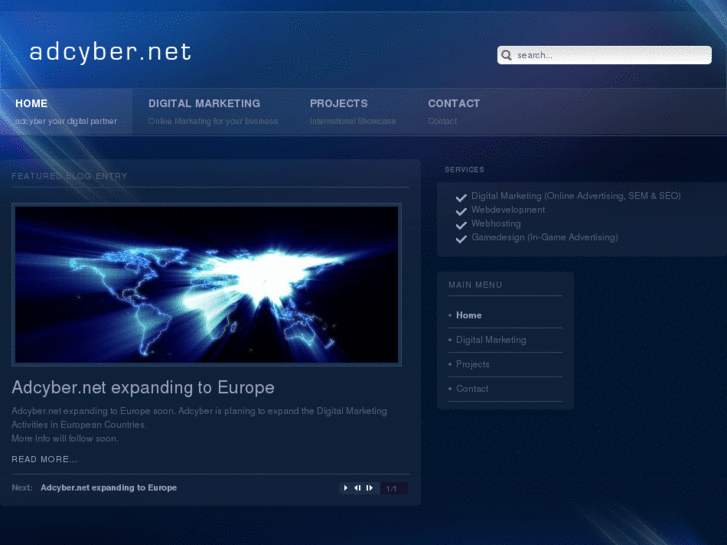Open 'Adcyber.net expanding to Europe' headline
This screenshot has width=727, height=545.
pyautogui.click(x=143, y=387)
